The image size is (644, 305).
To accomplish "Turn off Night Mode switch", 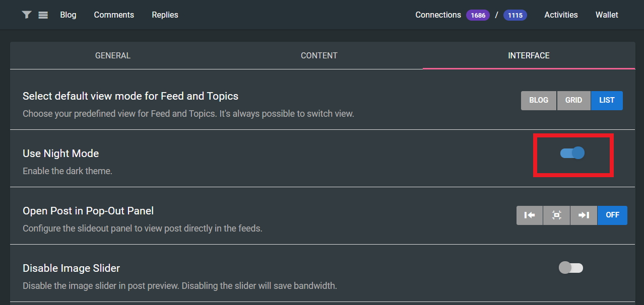I will [572, 153].
